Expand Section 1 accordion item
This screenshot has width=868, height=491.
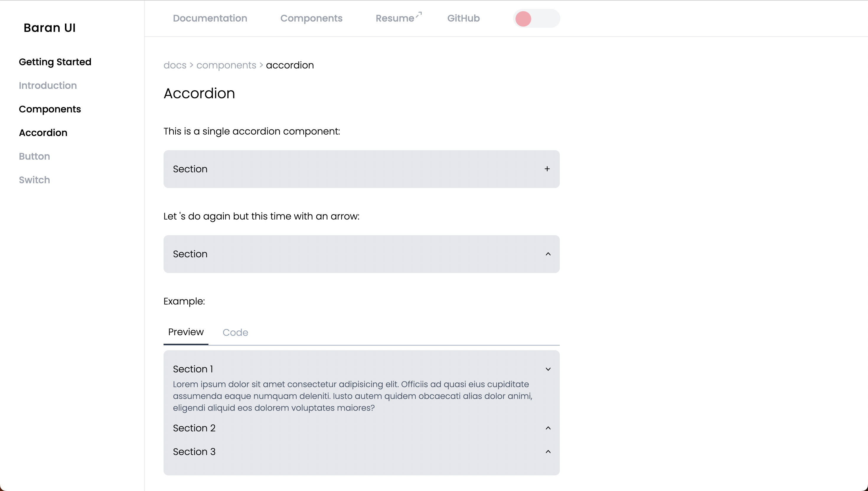coord(362,369)
